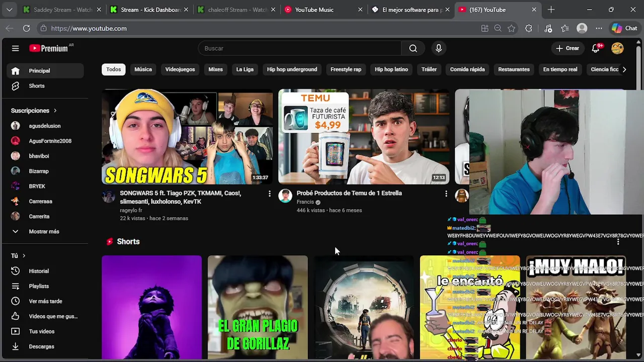The height and width of the screenshot is (362, 644).
Task: Select the Tráiler filter chip
Action: 429,69
